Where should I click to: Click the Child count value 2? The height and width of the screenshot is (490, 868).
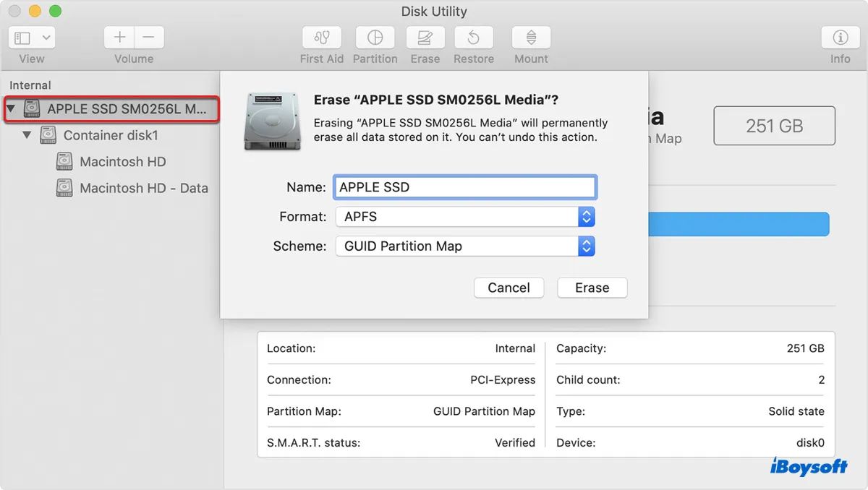click(821, 379)
